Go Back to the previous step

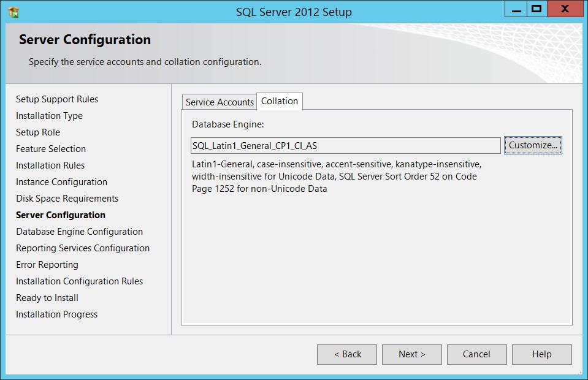pyautogui.click(x=347, y=354)
